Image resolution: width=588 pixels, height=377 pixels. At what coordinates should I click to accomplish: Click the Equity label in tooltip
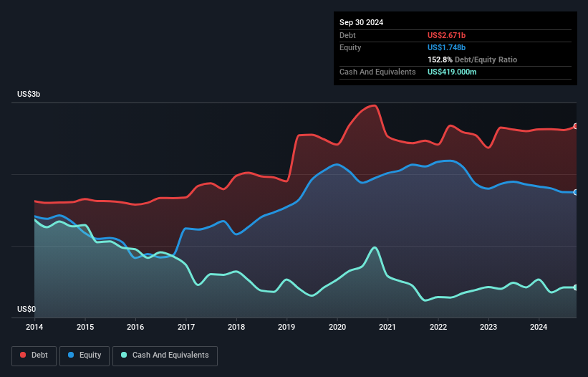(350, 47)
